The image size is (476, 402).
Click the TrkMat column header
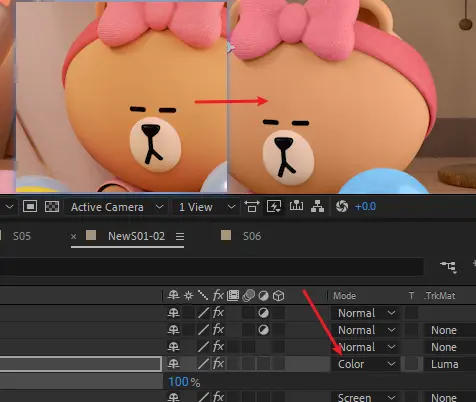[x=440, y=296]
